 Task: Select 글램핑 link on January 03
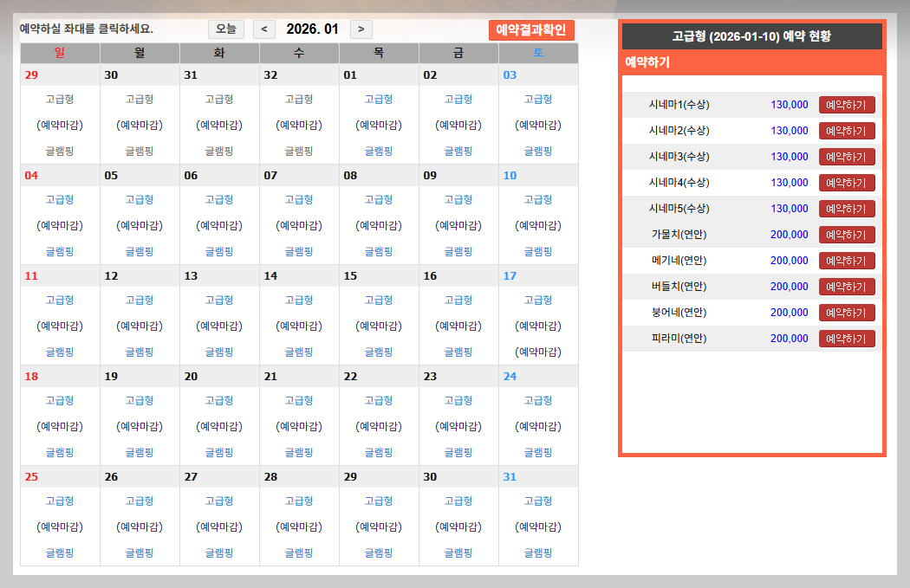pyautogui.click(x=538, y=152)
